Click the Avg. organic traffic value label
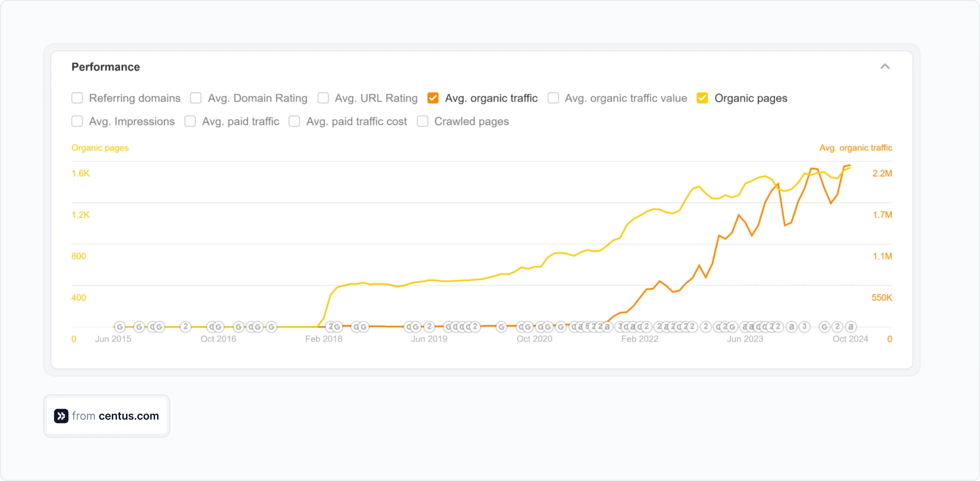 (x=625, y=98)
